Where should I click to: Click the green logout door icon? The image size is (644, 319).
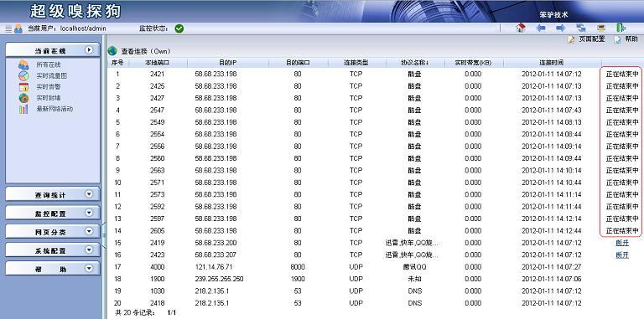pos(621,28)
